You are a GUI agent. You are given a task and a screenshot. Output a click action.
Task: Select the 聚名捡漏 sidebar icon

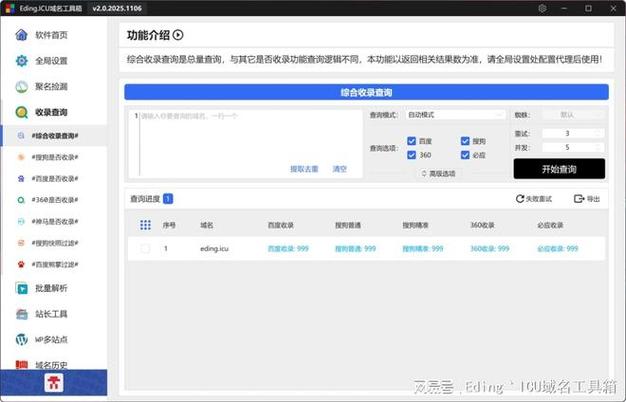(x=22, y=87)
